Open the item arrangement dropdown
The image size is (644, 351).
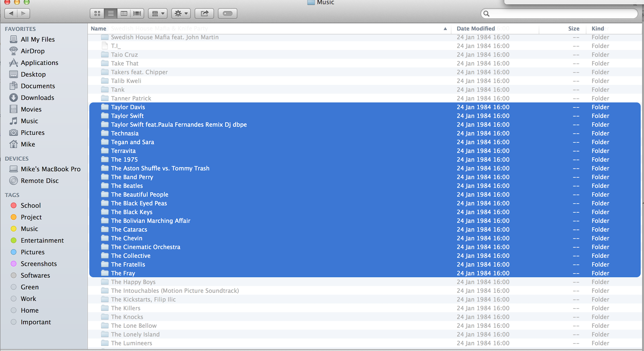pyautogui.click(x=158, y=13)
